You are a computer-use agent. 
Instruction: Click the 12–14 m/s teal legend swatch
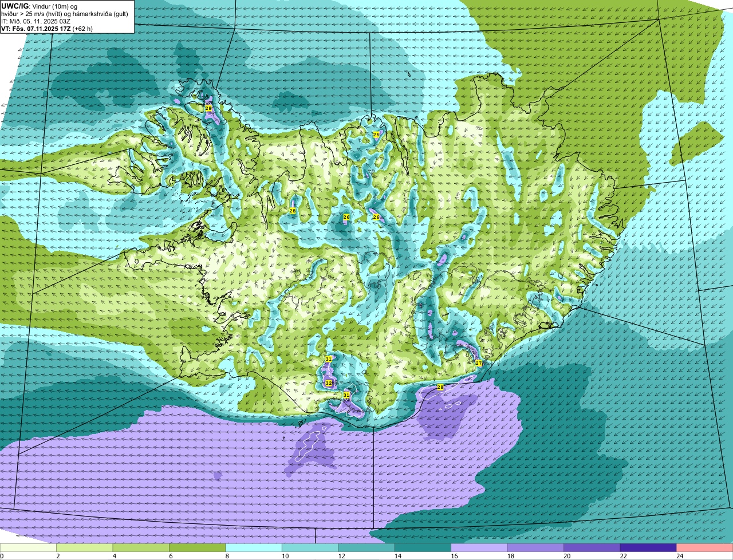(x=366, y=547)
